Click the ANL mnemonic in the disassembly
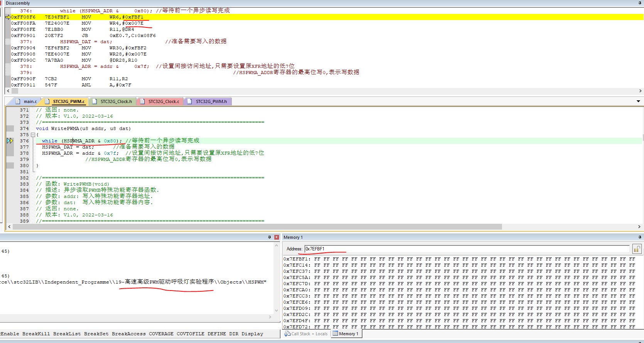Screen dimensions: 644x343 point(86,85)
